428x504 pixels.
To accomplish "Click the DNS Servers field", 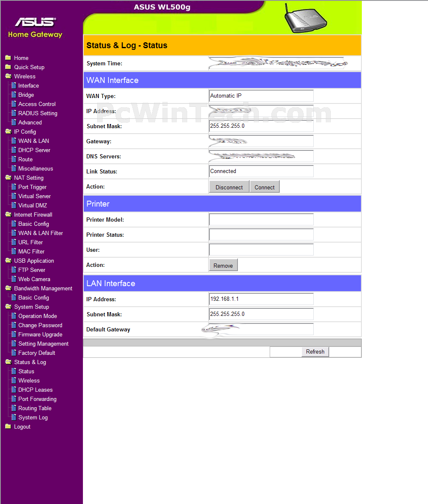I will click(x=261, y=156).
